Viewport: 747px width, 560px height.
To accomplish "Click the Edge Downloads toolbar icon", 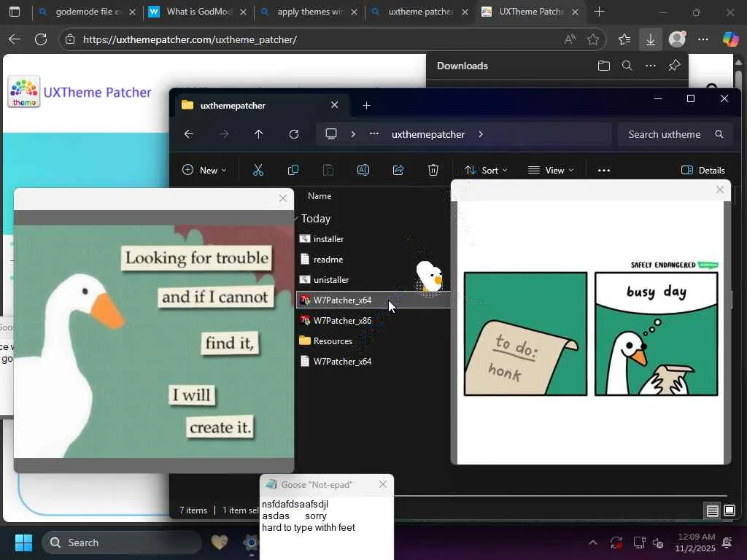I will [650, 39].
